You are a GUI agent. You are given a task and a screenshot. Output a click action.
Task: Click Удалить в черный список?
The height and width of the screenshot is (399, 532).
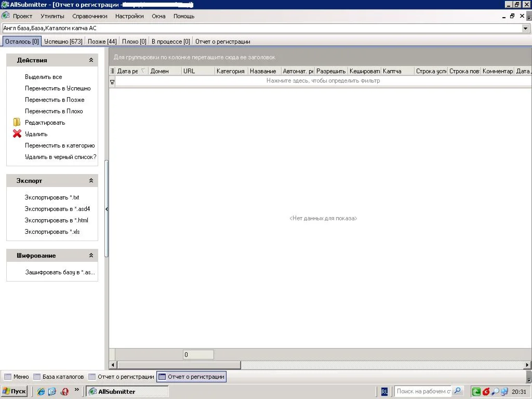(x=60, y=157)
